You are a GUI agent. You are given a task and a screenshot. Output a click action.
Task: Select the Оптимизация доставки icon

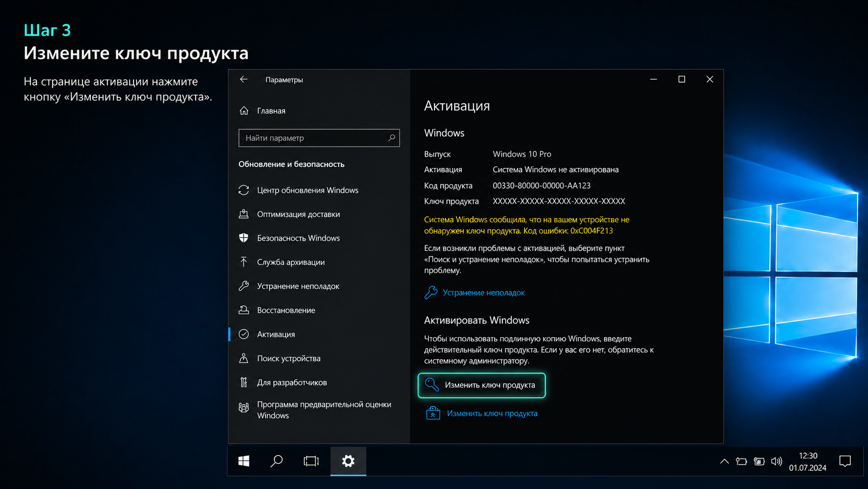click(x=243, y=214)
